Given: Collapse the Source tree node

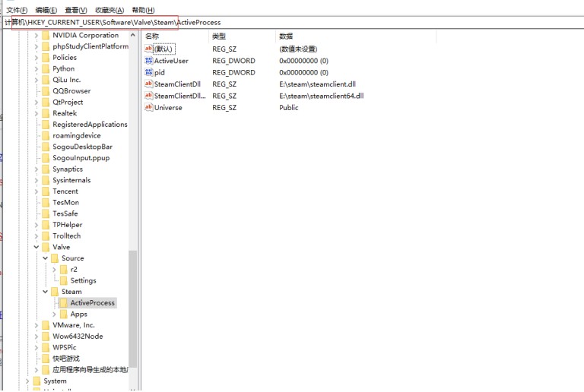Looking at the screenshot, I should coord(45,258).
